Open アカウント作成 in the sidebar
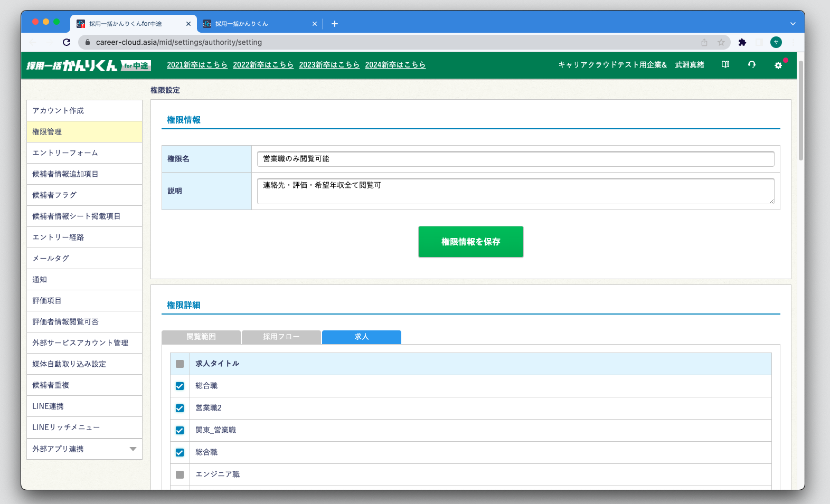The height and width of the screenshot is (504, 830). point(84,111)
